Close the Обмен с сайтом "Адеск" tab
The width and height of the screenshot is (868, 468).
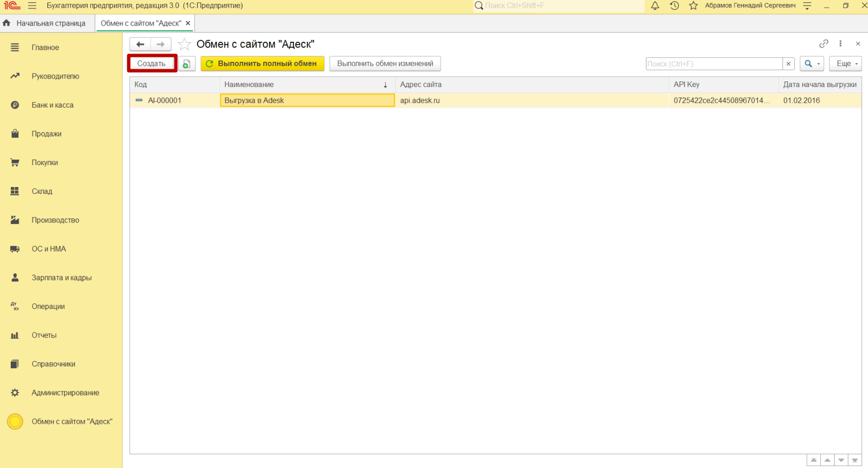(188, 23)
